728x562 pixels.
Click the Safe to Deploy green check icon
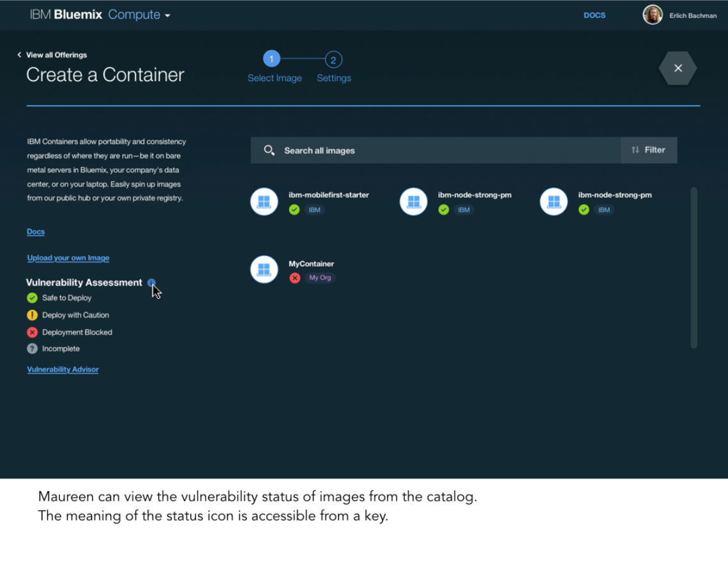pos(32,298)
